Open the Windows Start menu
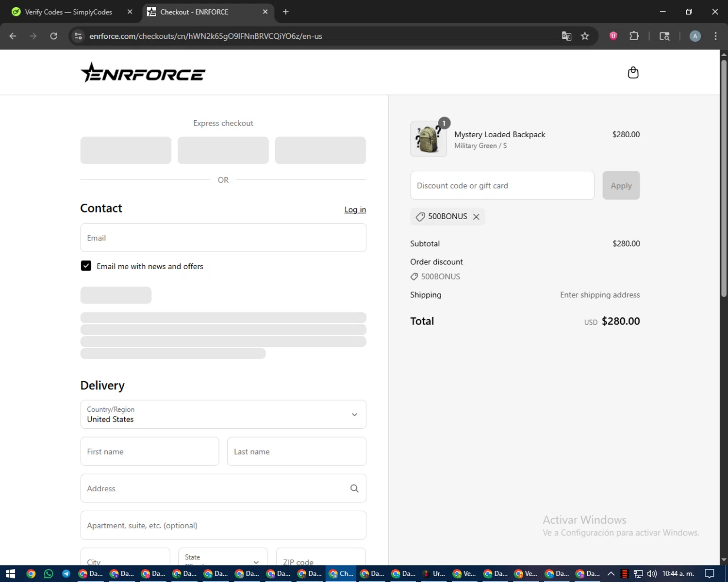The height and width of the screenshot is (582, 728). point(10,574)
